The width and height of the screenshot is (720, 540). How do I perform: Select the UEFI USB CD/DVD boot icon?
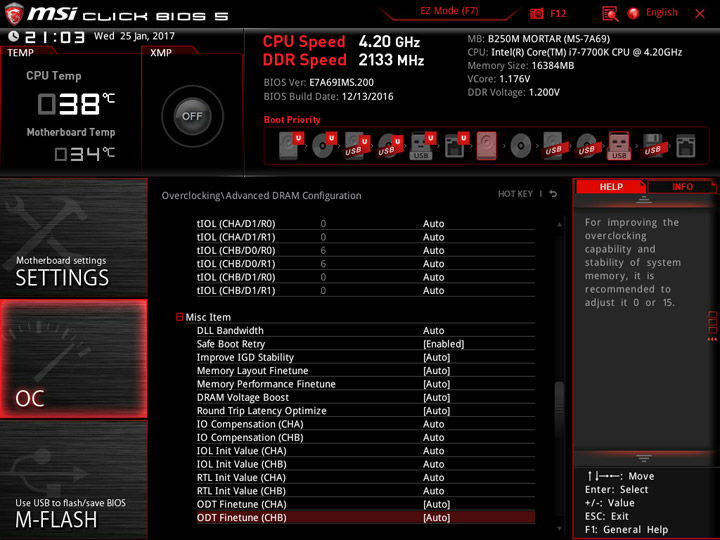390,146
